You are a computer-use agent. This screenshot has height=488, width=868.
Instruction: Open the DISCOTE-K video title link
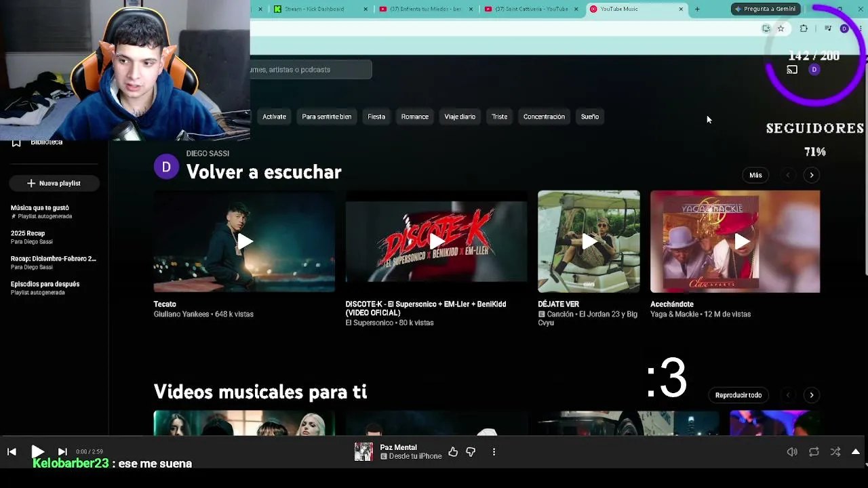point(426,308)
